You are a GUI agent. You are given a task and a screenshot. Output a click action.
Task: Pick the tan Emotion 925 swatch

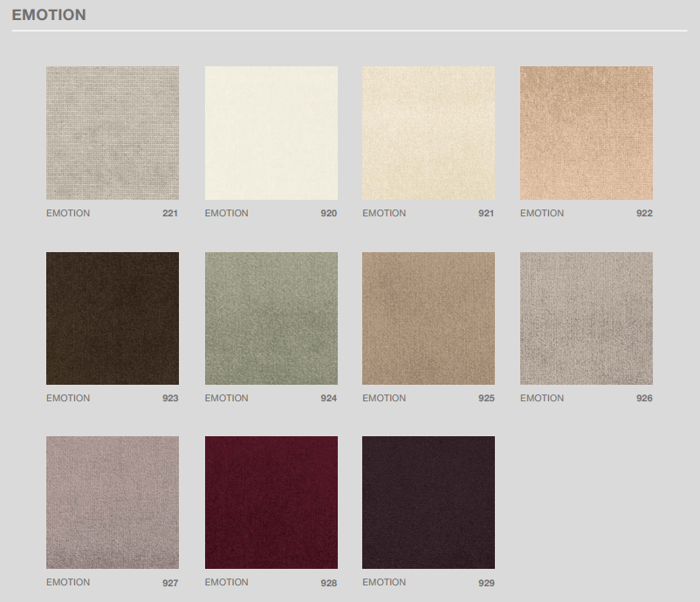pos(429,318)
